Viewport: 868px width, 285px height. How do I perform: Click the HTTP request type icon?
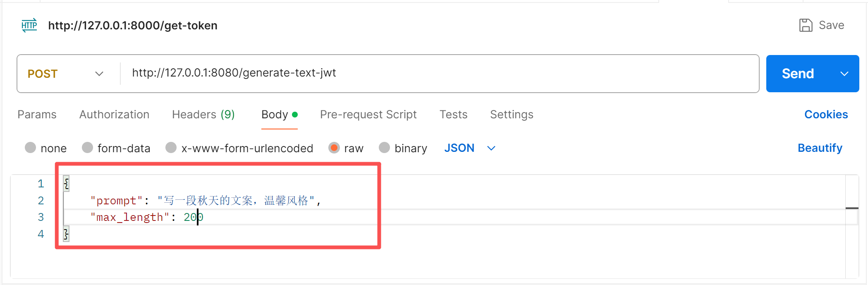point(29,25)
